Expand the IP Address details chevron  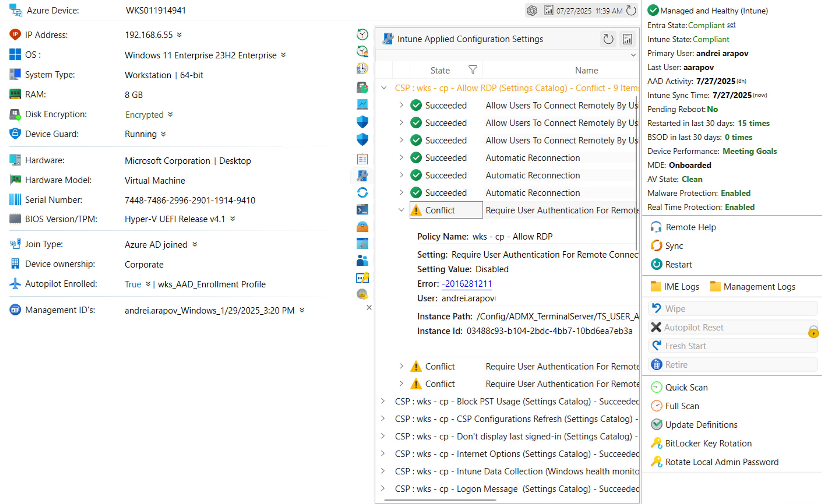(179, 35)
